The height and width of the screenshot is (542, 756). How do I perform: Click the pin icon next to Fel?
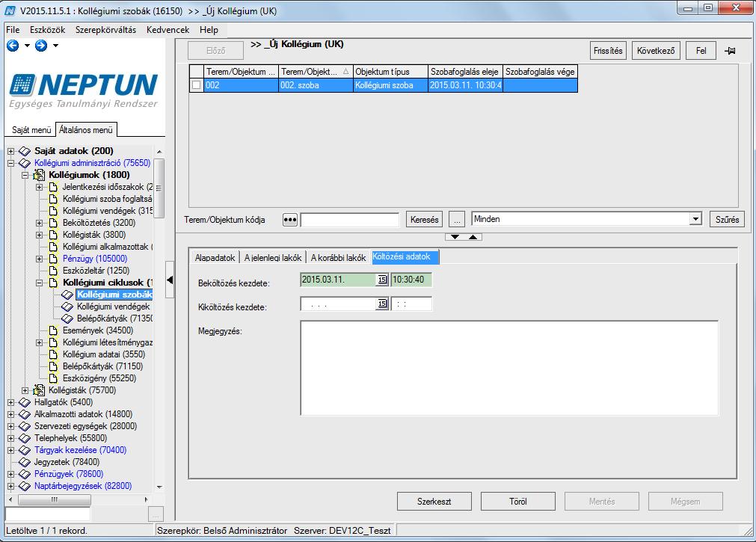point(730,51)
